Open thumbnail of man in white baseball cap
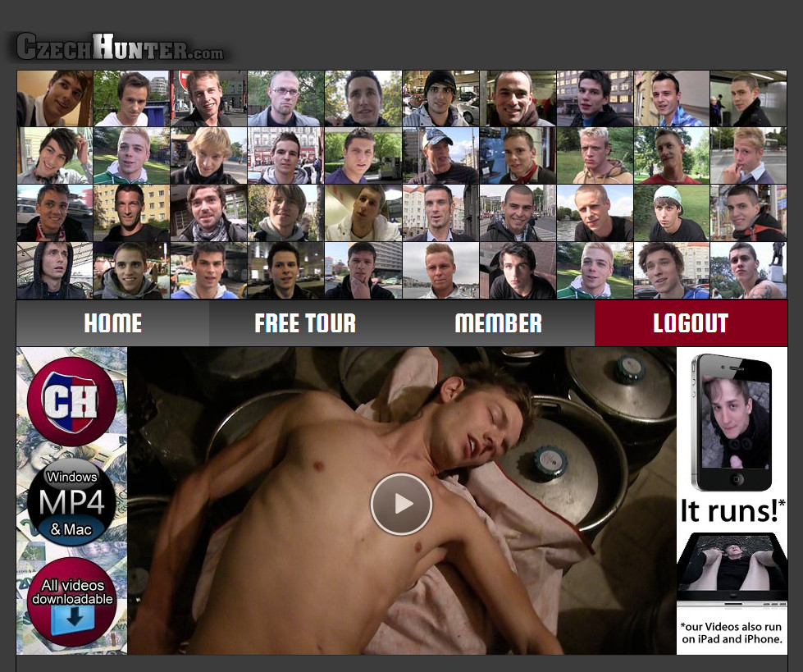Viewport: 803px width, 672px height. (x=440, y=156)
